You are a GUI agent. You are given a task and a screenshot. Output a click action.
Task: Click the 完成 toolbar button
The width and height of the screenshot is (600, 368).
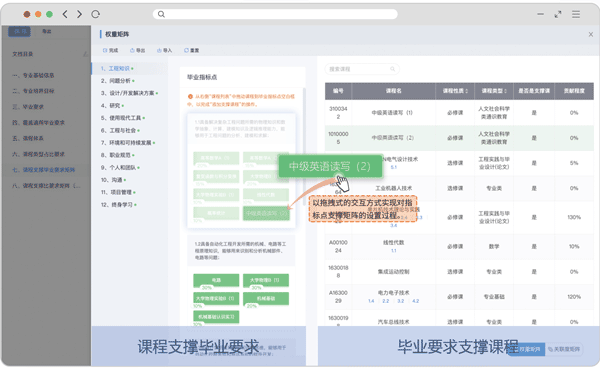point(110,50)
